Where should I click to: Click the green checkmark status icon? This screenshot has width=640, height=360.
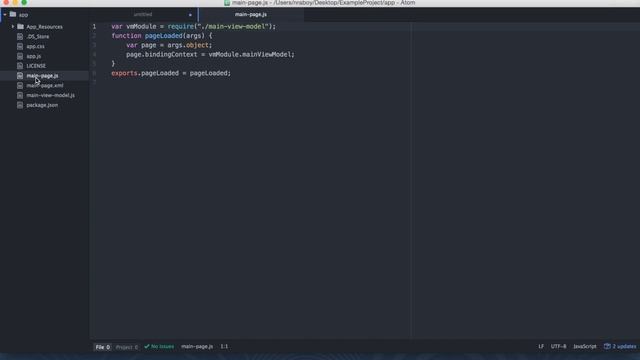click(147, 347)
